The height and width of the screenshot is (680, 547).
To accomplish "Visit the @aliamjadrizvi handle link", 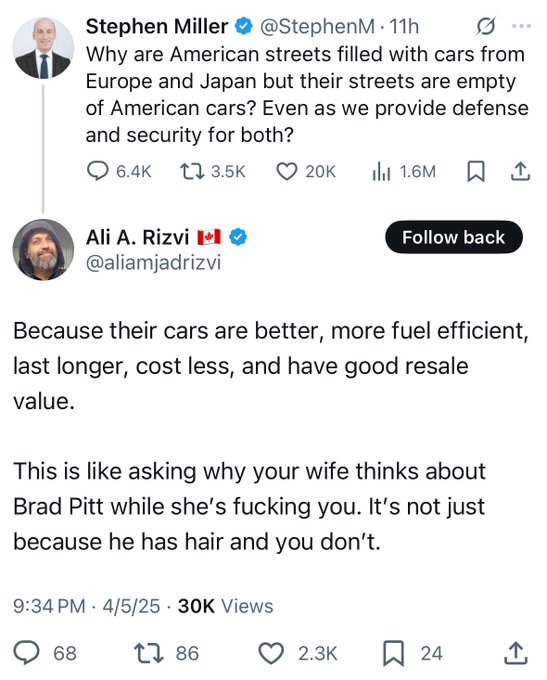I will [153, 263].
